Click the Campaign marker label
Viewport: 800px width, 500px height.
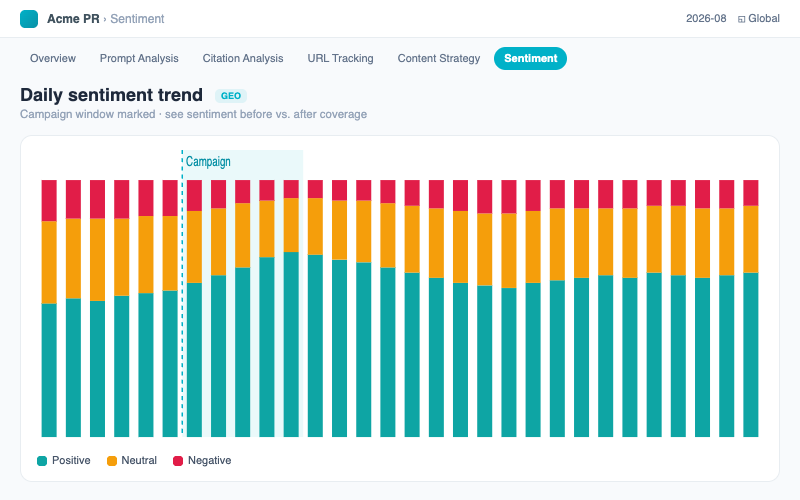[208, 162]
